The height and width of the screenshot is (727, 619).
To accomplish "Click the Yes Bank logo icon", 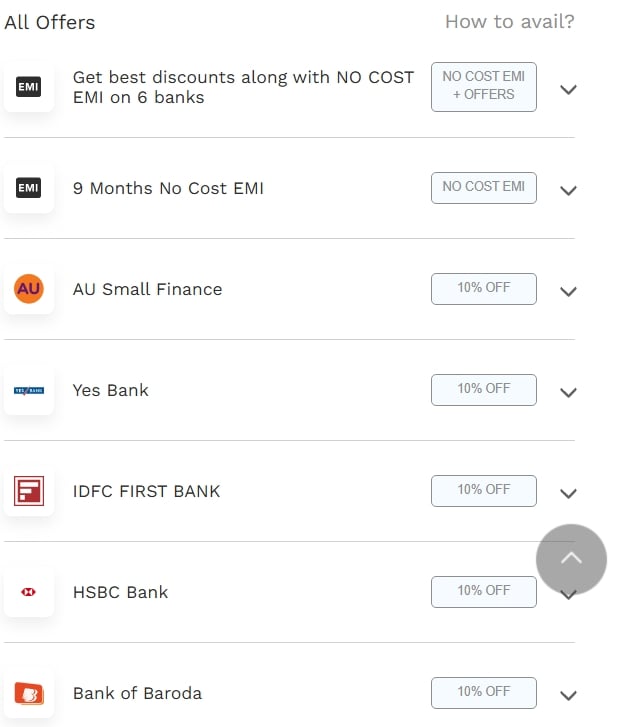I will (29, 390).
